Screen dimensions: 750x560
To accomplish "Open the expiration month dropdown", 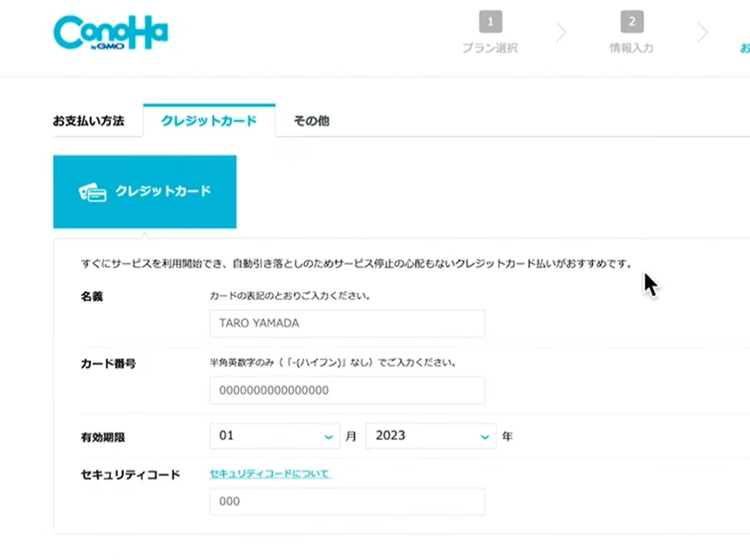I will pos(275,435).
